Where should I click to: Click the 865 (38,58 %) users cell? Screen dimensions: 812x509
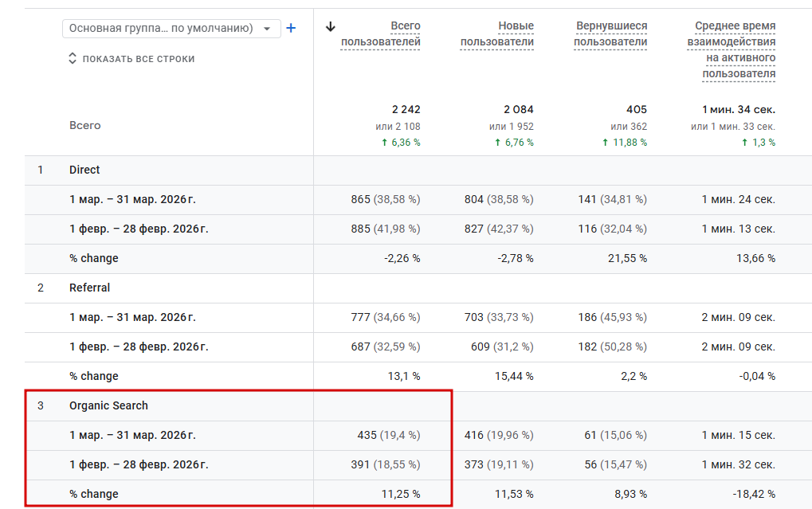point(386,199)
